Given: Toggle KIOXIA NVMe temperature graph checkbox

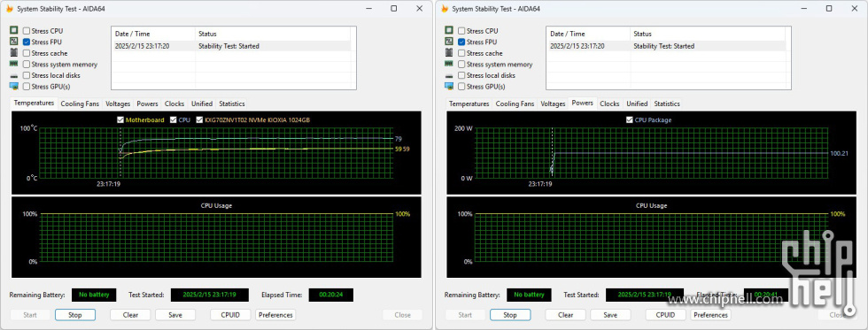Looking at the screenshot, I should 200,120.
